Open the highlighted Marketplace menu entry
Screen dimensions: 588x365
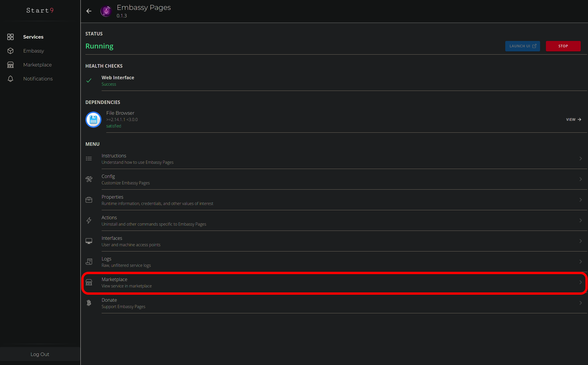point(114,282)
